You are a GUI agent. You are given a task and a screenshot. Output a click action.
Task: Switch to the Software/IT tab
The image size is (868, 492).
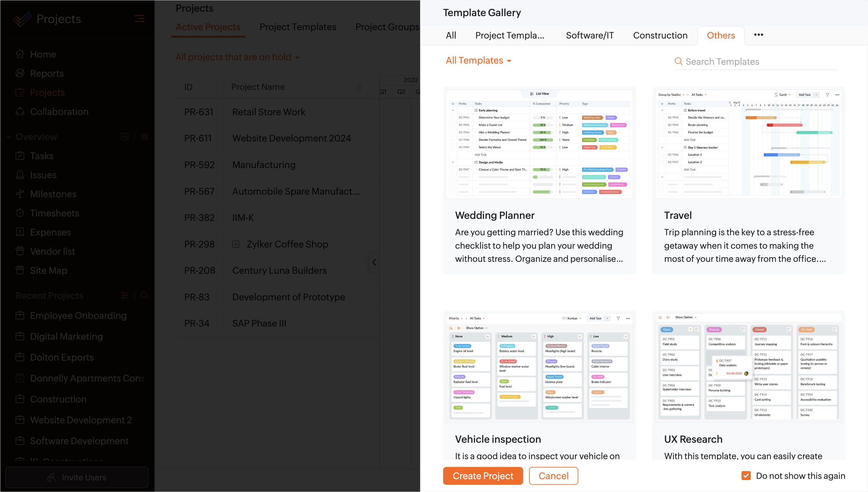click(x=590, y=35)
